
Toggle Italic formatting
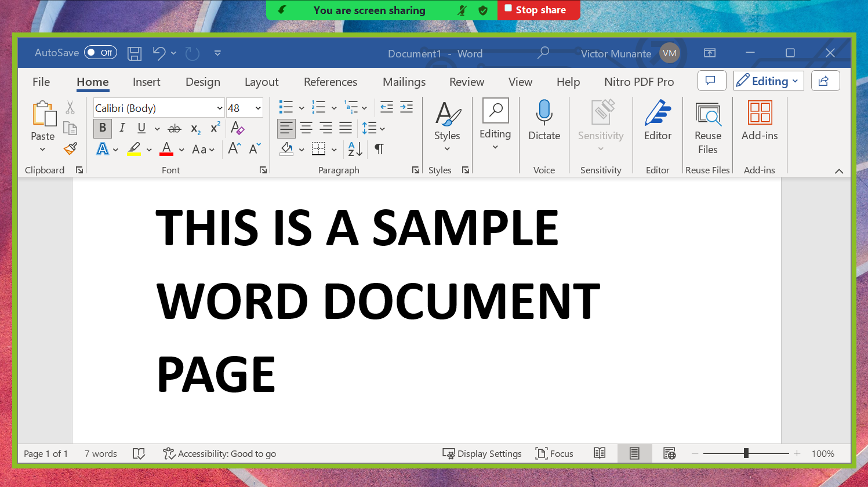pyautogui.click(x=122, y=128)
